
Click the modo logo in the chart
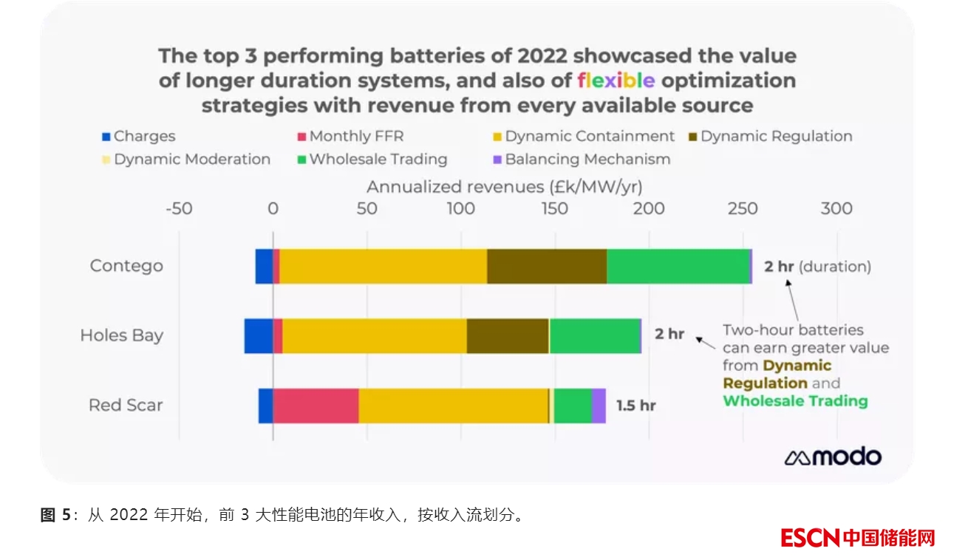click(833, 457)
